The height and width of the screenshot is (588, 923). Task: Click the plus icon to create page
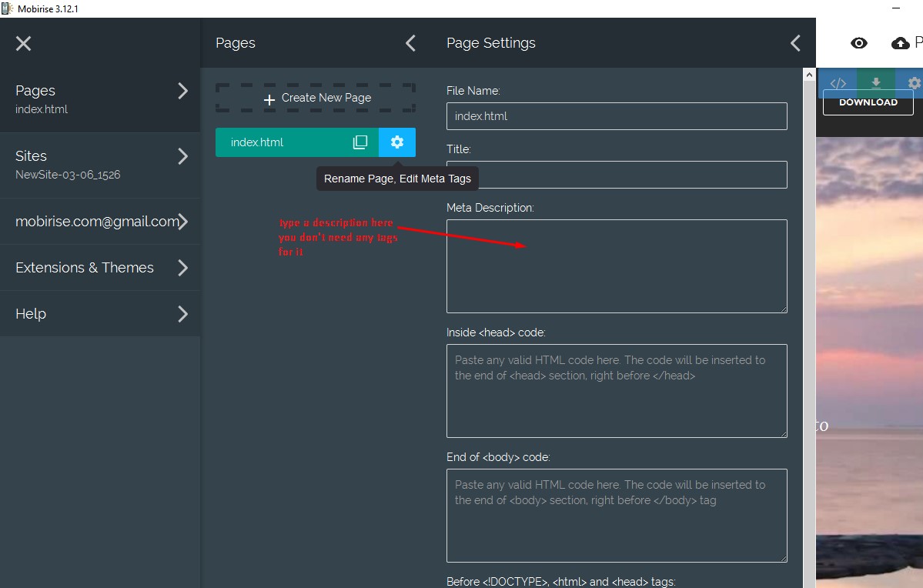click(269, 99)
